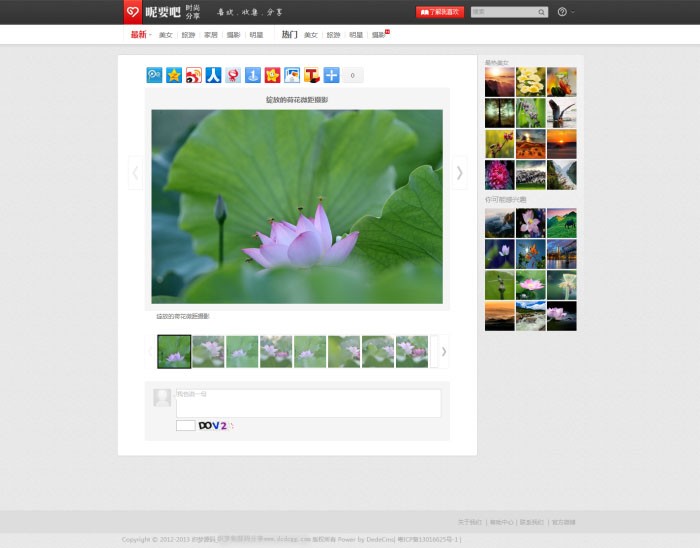The width and height of the screenshot is (700, 548).
Task: Click 关于我们 footer link
Action: click(x=470, y=522)
